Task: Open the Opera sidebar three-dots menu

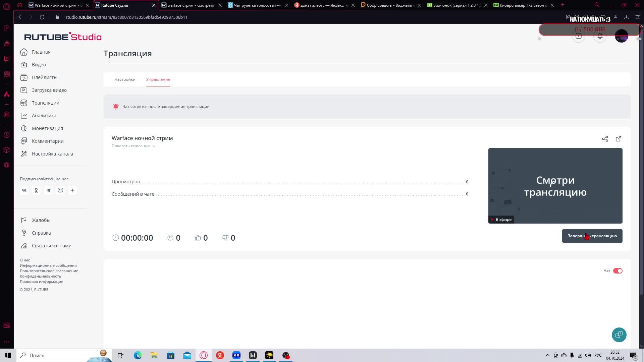Action: [x=6, y=342]
